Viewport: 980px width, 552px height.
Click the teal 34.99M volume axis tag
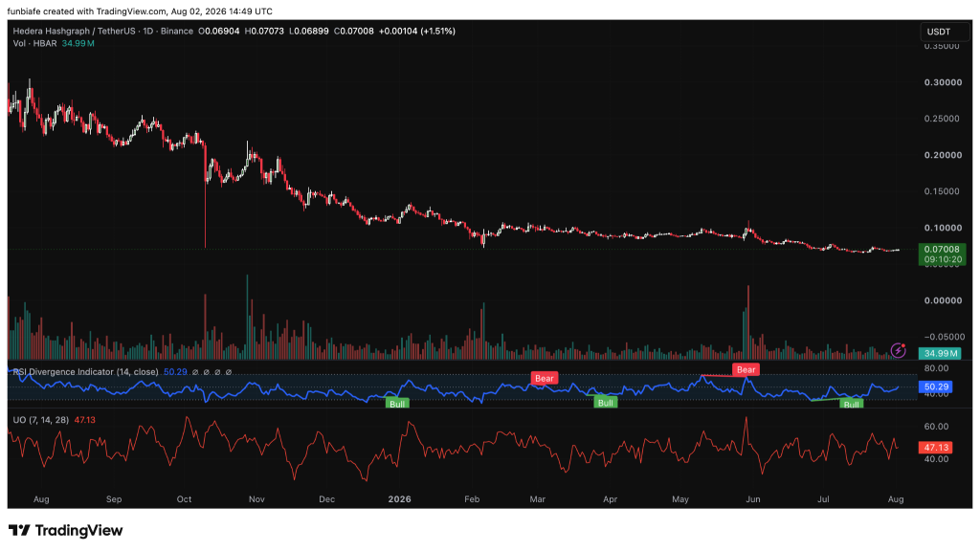[941, 353]
